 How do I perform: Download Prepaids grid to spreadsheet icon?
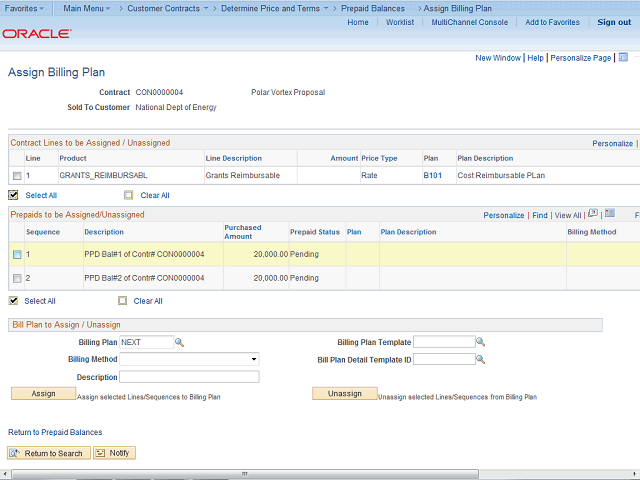tap(609, 214)
